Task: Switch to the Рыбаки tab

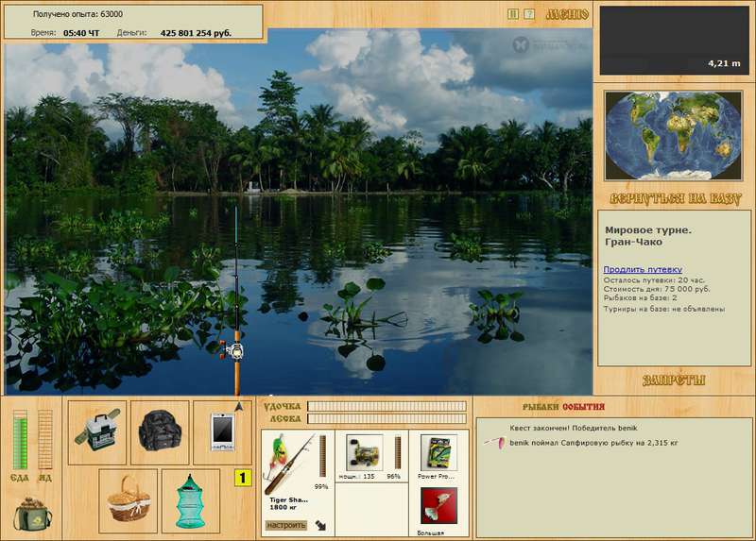Action: point(541,407)
